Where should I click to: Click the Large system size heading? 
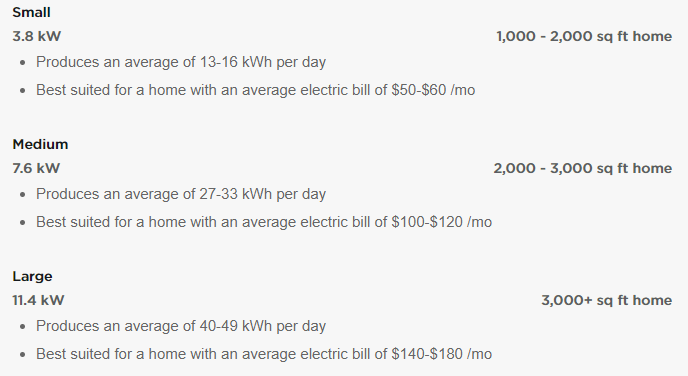[32, 276]
